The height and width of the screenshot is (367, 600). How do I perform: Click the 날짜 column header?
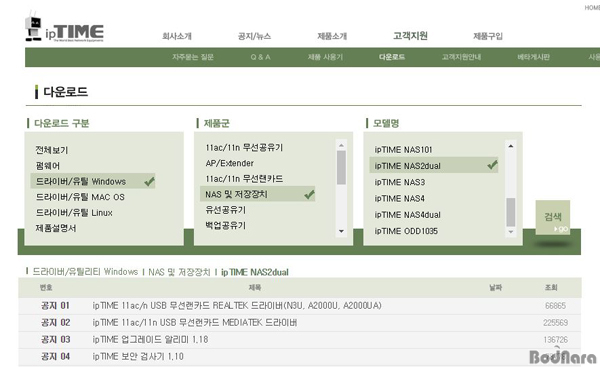[496, 287]
